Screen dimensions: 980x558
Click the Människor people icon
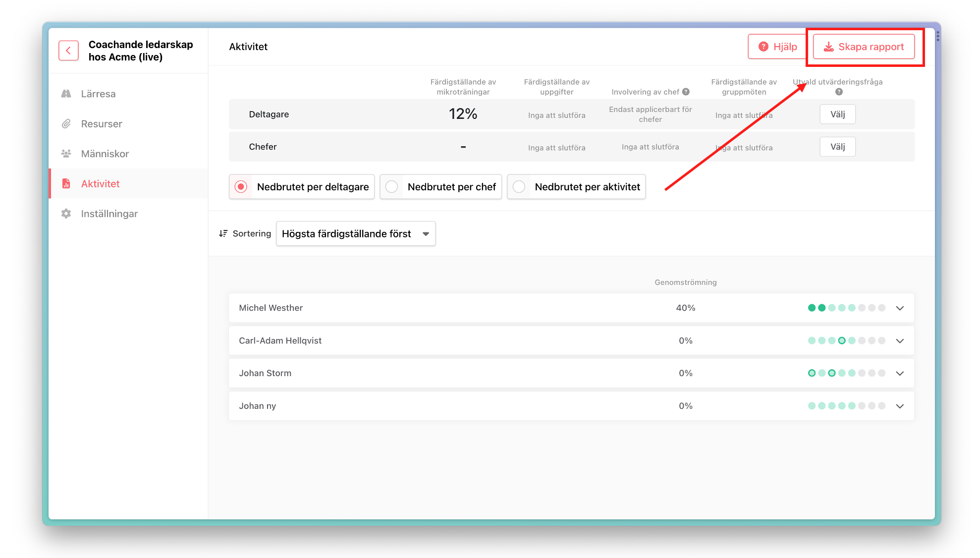pyautogui.click(x=66, y=154)
